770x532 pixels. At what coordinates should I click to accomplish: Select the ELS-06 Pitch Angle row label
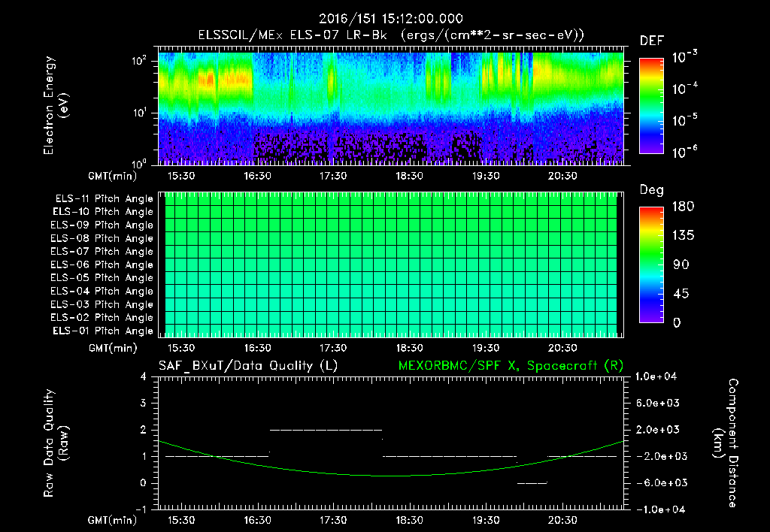coord(102,265)
